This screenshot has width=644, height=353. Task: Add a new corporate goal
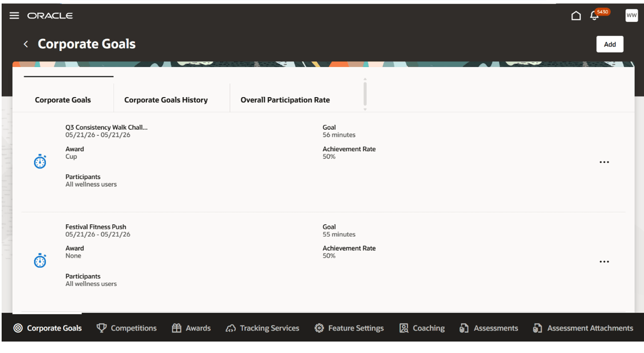pyautogui.click(x=610, y=44)
